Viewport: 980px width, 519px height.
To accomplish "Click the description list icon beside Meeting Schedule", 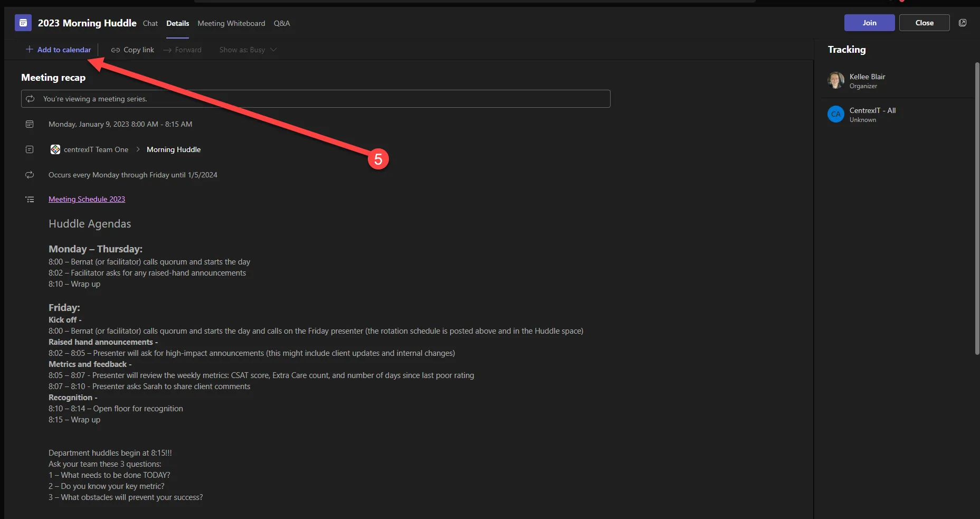I will (30, 200).
